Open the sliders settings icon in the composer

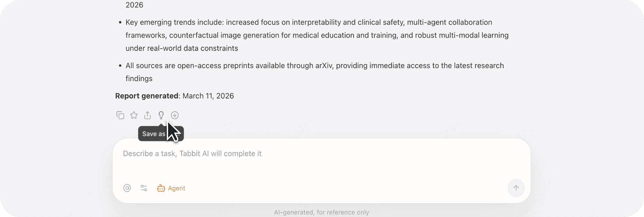coord(144,188)
